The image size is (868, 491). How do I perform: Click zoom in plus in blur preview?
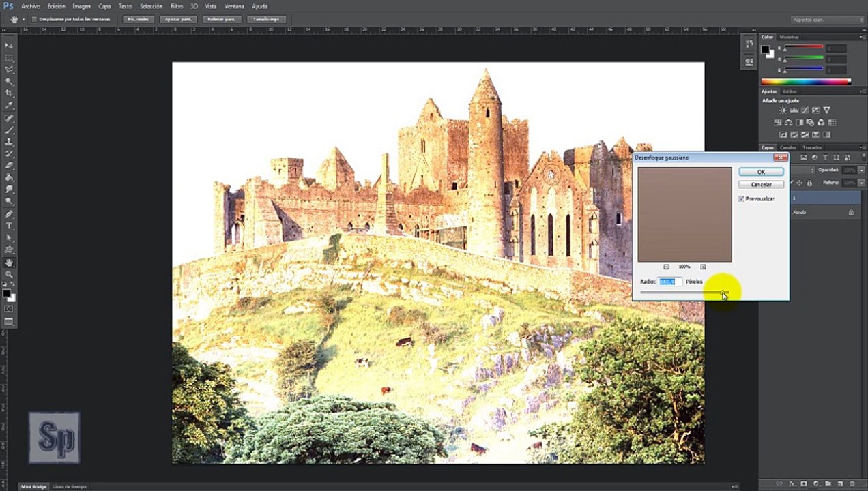coord(703,267)
